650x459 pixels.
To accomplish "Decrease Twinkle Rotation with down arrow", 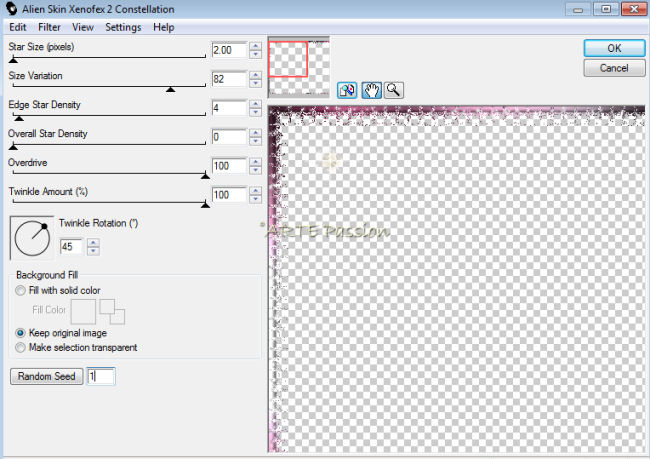I will coord(93,251).
